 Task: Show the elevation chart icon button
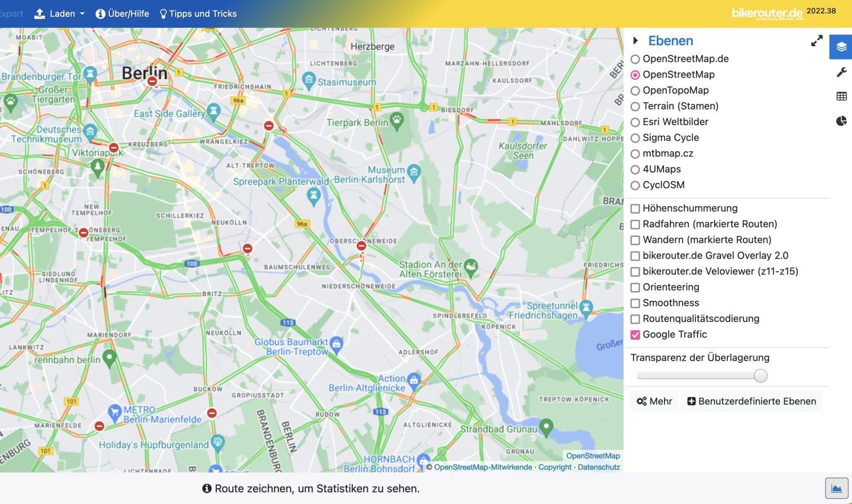[x=836, y=488]
